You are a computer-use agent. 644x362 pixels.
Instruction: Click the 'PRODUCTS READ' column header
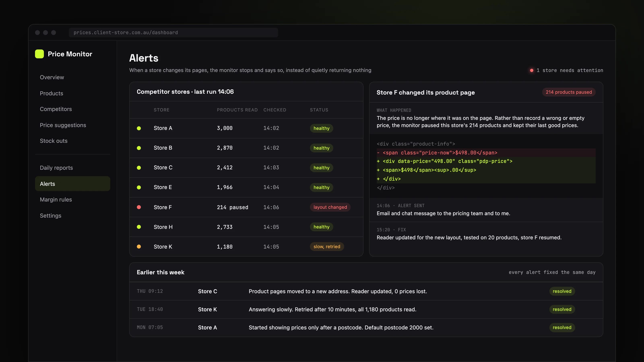pyautogui.click(x=237, y=110)
